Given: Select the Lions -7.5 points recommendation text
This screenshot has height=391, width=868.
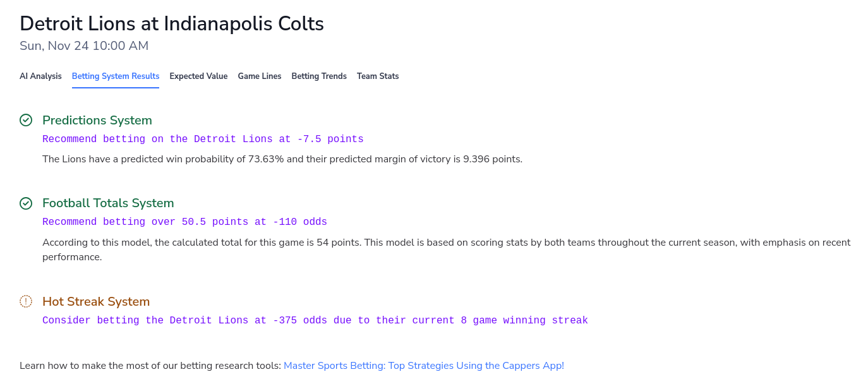Looking at the screenshot, I should pos(203,139).
